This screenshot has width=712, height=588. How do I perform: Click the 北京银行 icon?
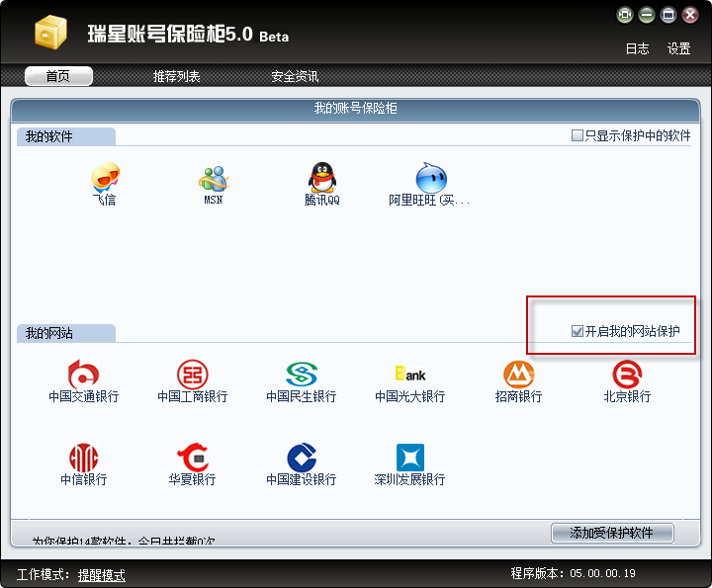[627, 376]
